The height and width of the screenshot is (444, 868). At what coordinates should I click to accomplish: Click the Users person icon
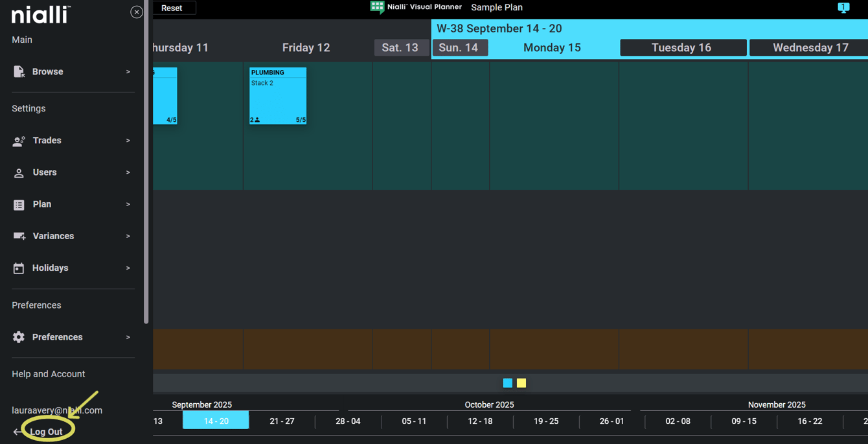click(x=19, y=173)
